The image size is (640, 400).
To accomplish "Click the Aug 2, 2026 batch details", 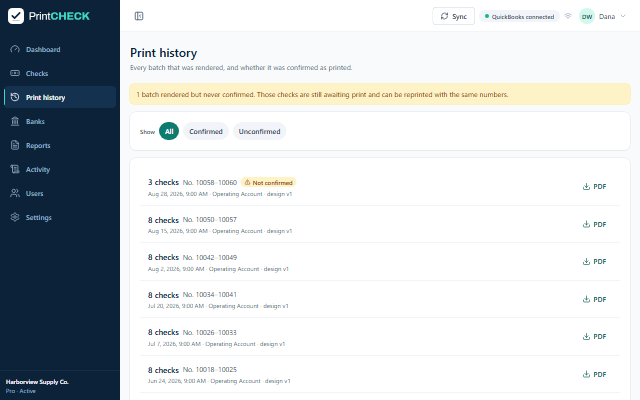I will click(x=218, y=269).
